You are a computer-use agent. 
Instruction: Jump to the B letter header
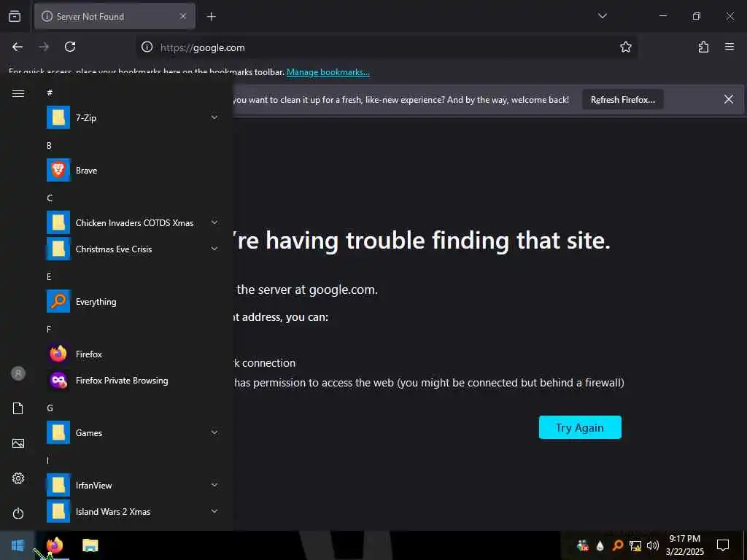[49, 146]
